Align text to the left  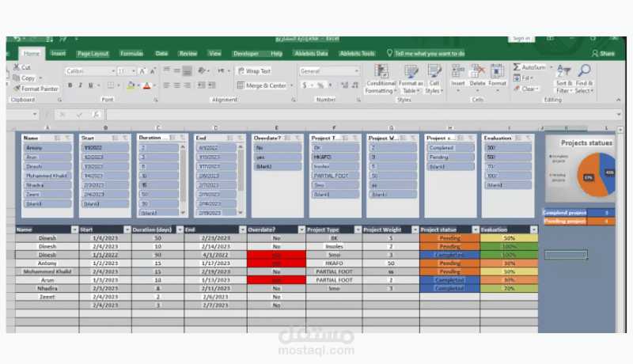[166, 85]
